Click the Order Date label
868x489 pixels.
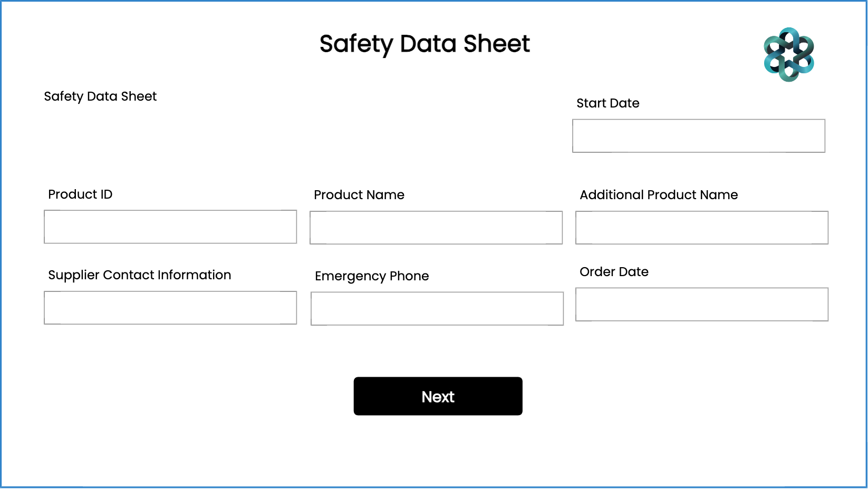coord(614,272)
